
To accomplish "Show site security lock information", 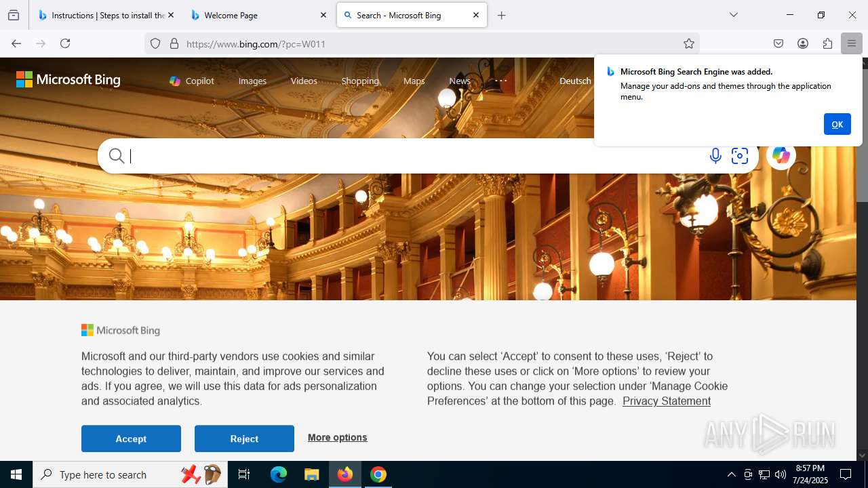I will (x=174, y=43).
